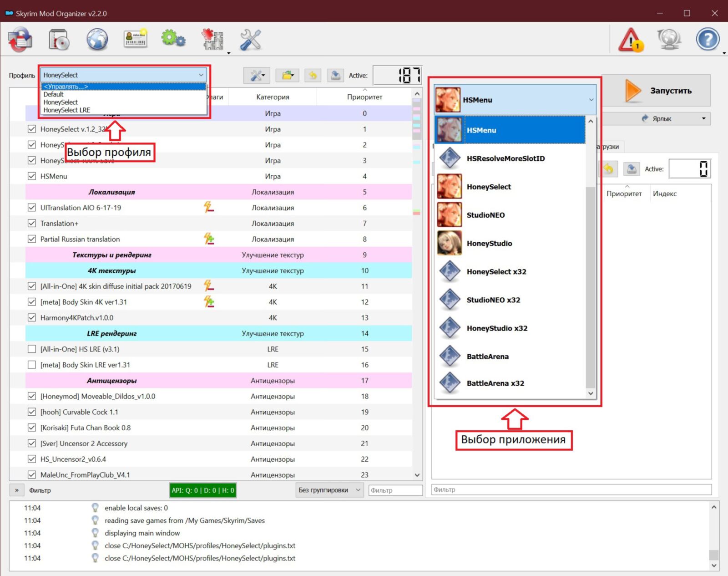The image size is (728, 576).
Task: Click conflict flag icon on Partial Russian translation row
Action: point(209,239)
